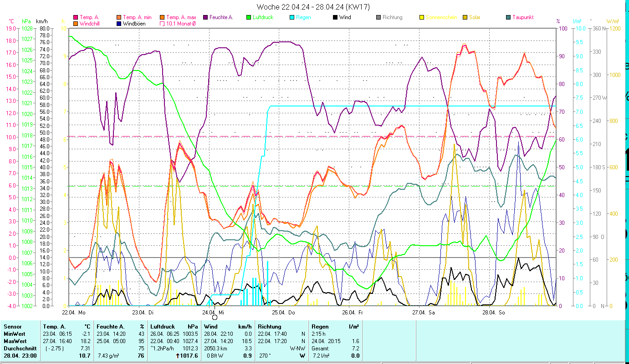Select the pressure maximum value '1027.4'
The height and width of the screenshot is (364, 629).
point(190,341)
